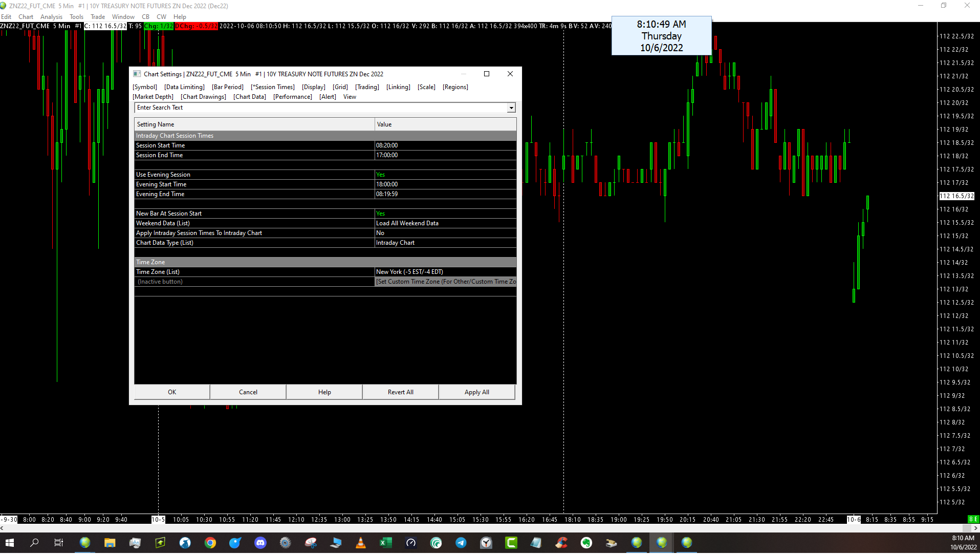Switch to the Market Depth tab
The height and width of the screenshot is (554, 980).
point(153,97)
